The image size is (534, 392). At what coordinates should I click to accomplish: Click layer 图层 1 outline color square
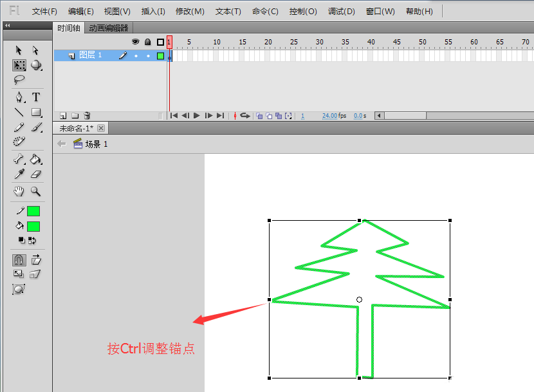coord(160,56)
